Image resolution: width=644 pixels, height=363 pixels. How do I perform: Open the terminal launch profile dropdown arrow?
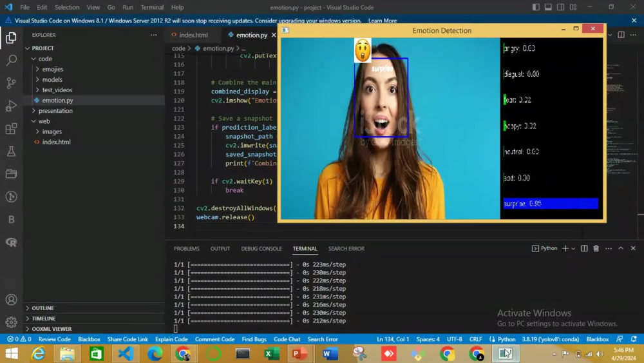(x=573, y=248)
